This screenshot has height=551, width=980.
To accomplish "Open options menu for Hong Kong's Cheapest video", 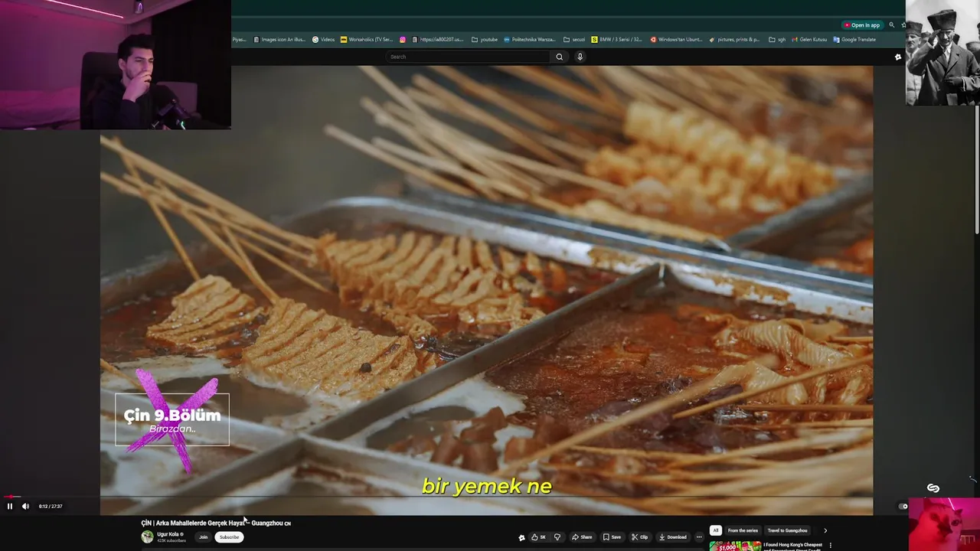I will (830, 546).
